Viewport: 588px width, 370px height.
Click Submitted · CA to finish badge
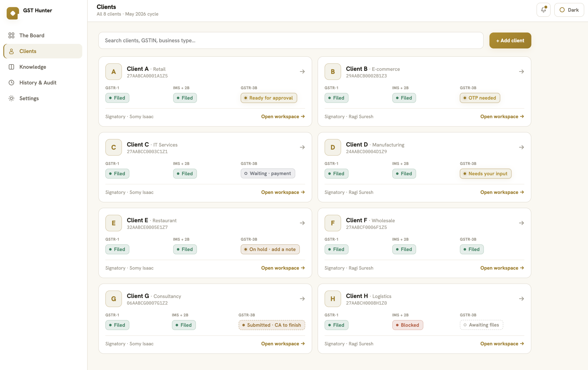[x=272, y=325]
